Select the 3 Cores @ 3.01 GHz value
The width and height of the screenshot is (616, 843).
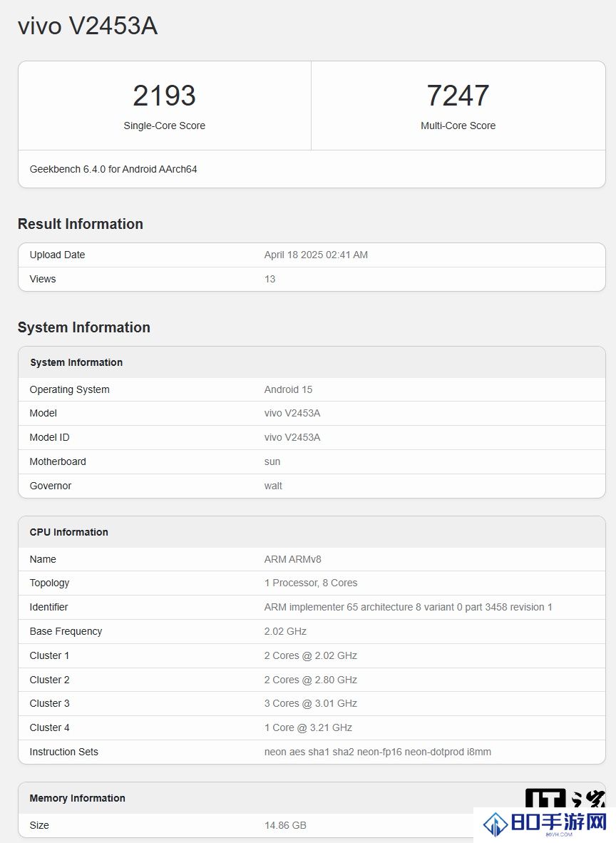point(311,703)
